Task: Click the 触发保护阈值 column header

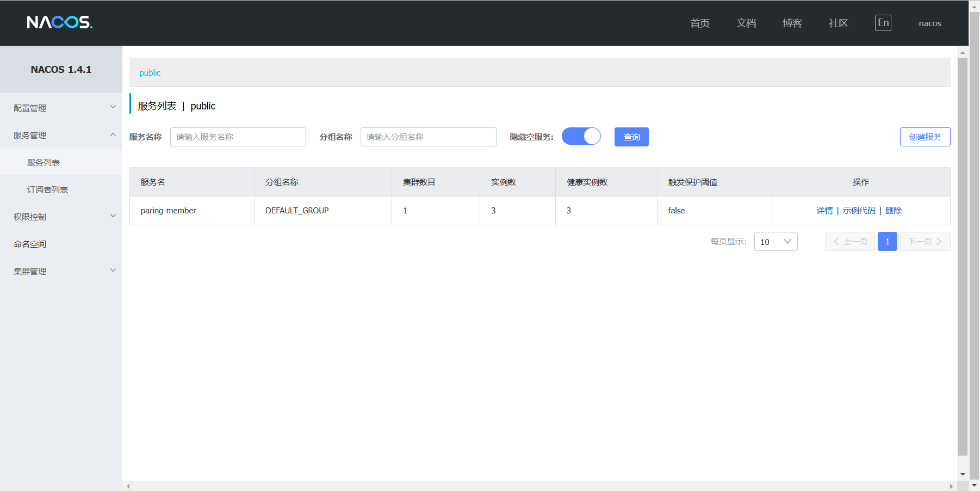Action: 715,182
